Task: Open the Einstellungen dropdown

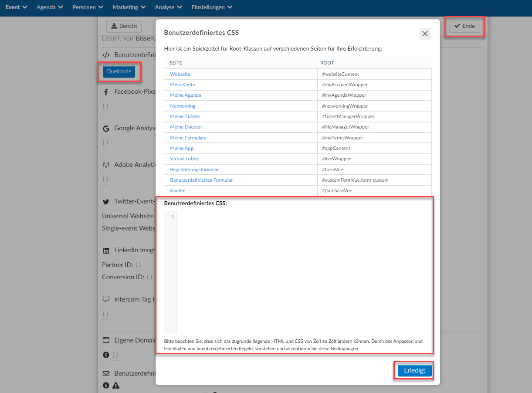Action: tap(212, 7)
